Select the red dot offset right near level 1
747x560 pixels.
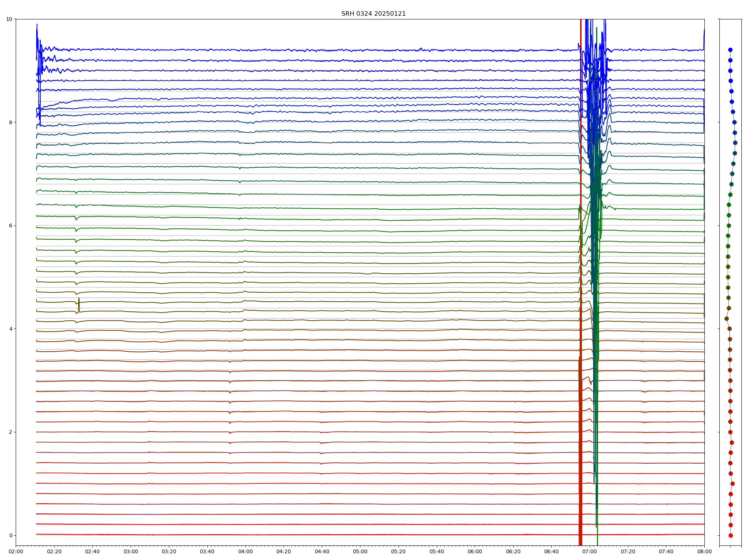click(732, 483)
